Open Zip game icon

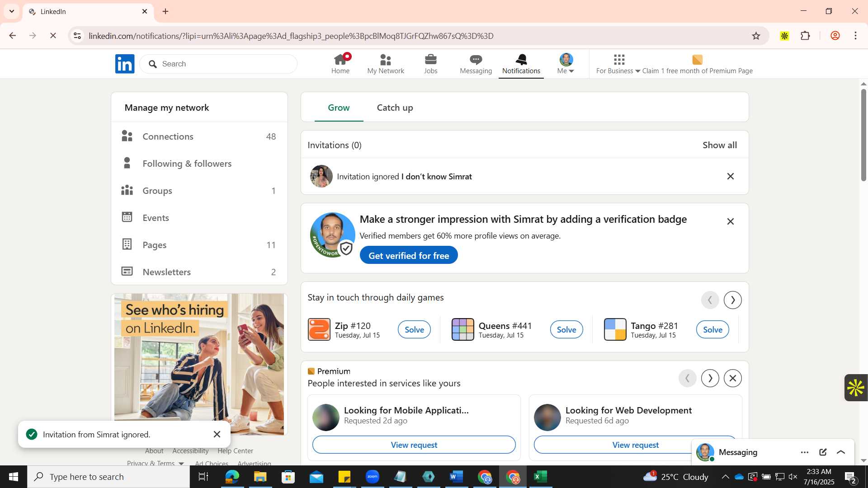(x=319, y=329)
